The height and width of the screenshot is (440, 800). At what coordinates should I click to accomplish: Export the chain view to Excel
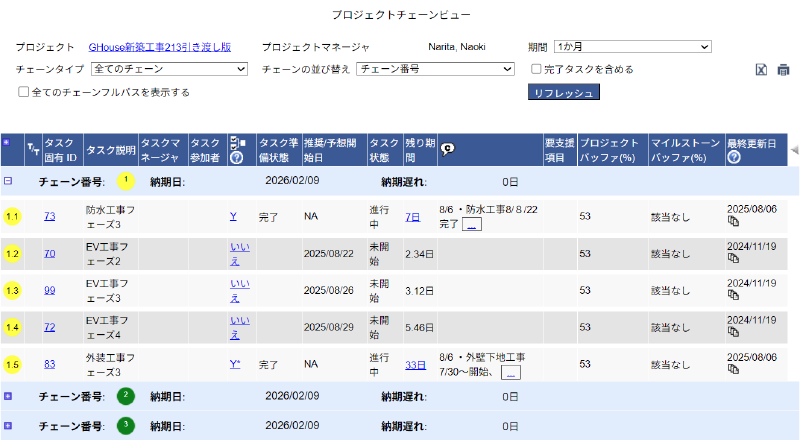pos(761,70)
